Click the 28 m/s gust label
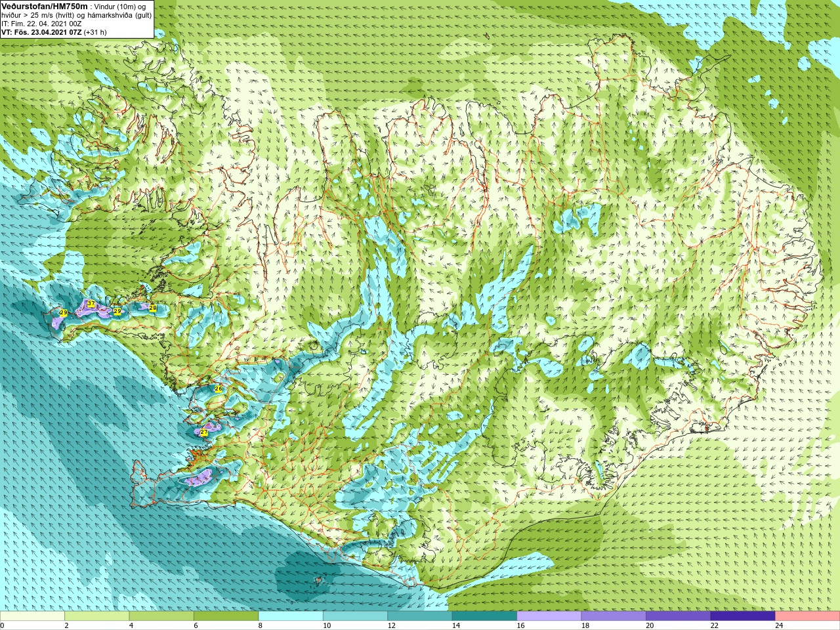 pos(153,308)
